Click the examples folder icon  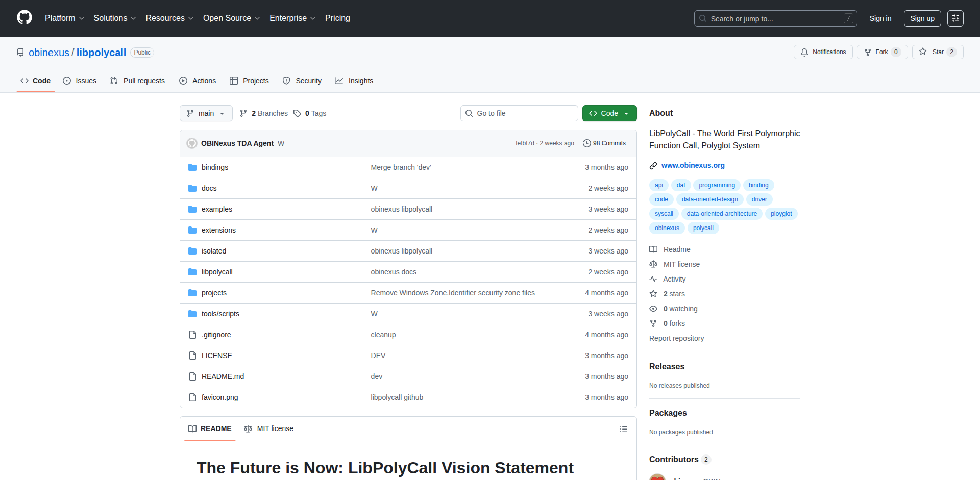192,209
